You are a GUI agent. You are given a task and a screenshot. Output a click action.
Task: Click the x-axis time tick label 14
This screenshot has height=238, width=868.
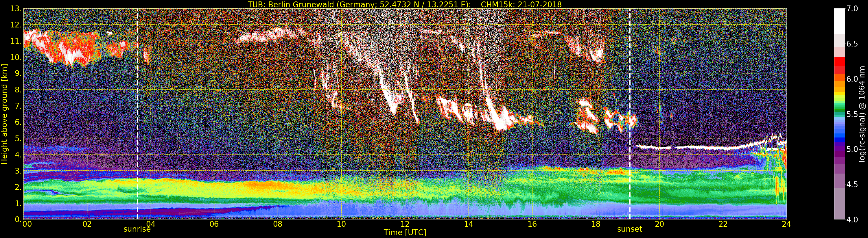(468, 224)
